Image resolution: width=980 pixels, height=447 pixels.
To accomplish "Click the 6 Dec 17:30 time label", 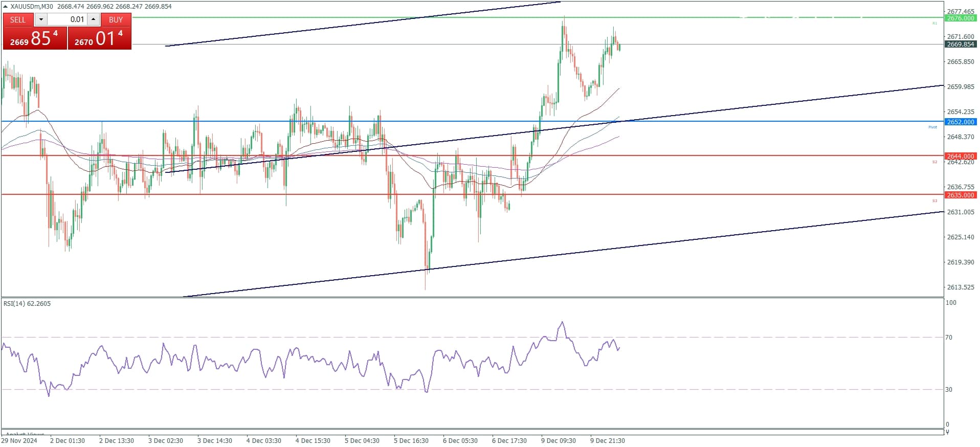I will click(509, 441).
